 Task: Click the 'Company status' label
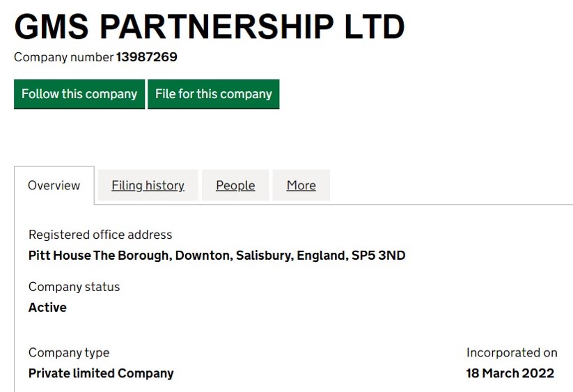[x=74, y=287]
